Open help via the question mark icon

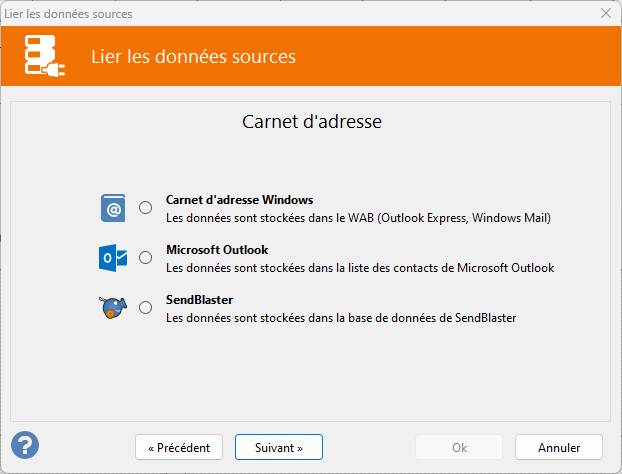point(25,445)
